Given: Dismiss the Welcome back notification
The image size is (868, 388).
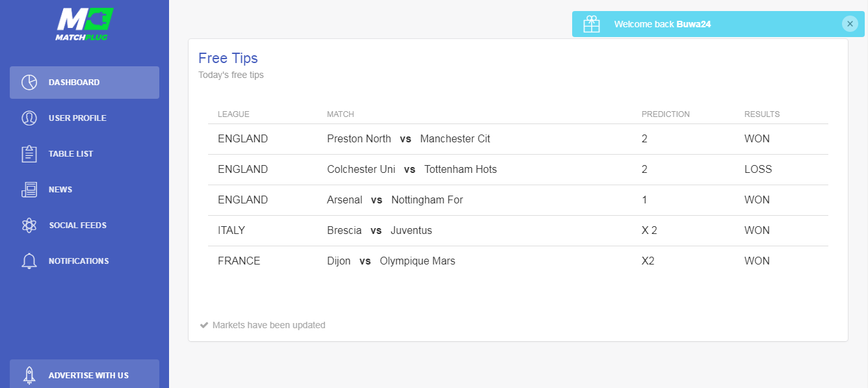Looking at the screenshot, I should coord(850,24).
